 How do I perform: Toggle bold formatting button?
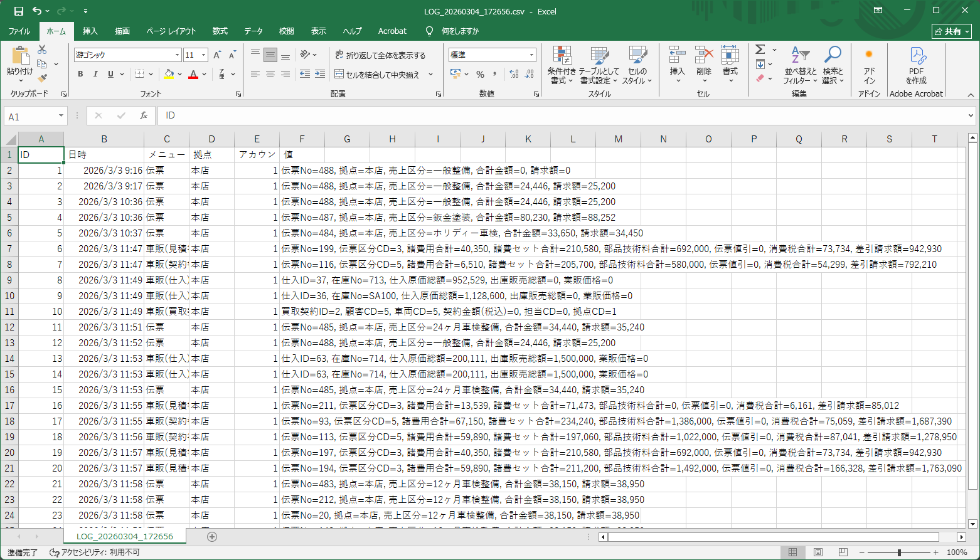click(x=80, y=74)
